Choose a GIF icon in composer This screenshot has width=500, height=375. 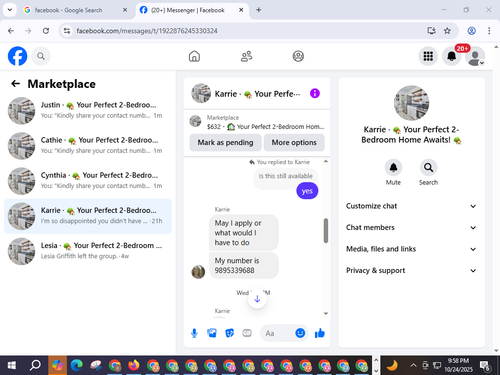pyautogui.click(x=247, y=333)
